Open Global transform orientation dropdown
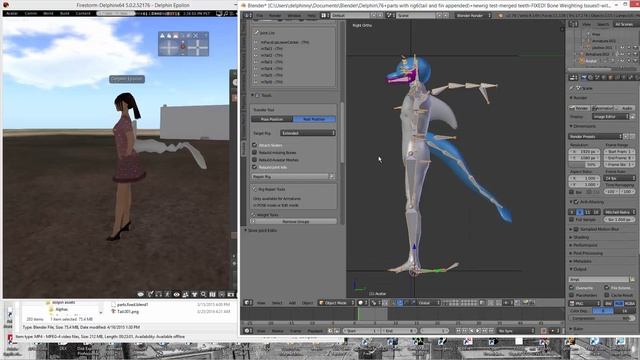 (427, 303)
